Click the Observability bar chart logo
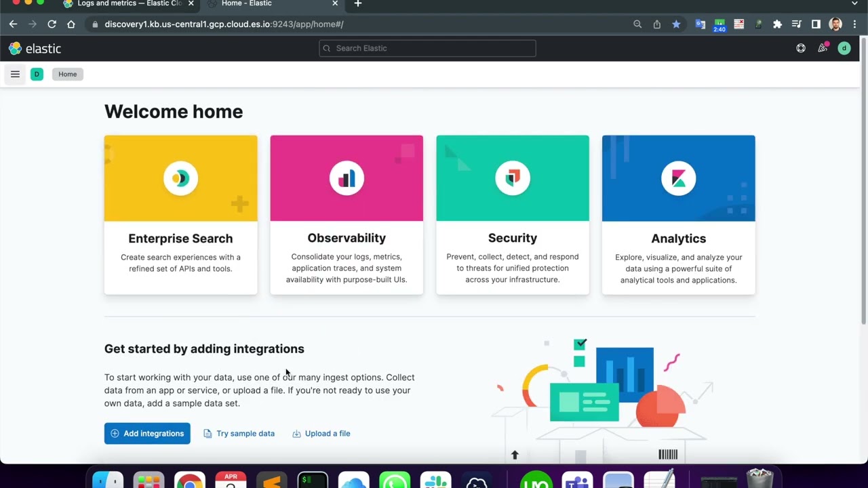This screenshot has width=868, height=488. point(347,178)
